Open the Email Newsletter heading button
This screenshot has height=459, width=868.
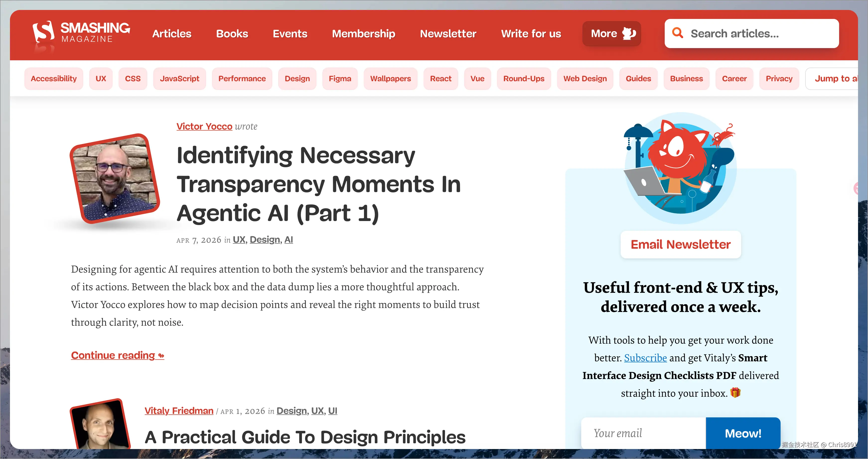(680, 244)
